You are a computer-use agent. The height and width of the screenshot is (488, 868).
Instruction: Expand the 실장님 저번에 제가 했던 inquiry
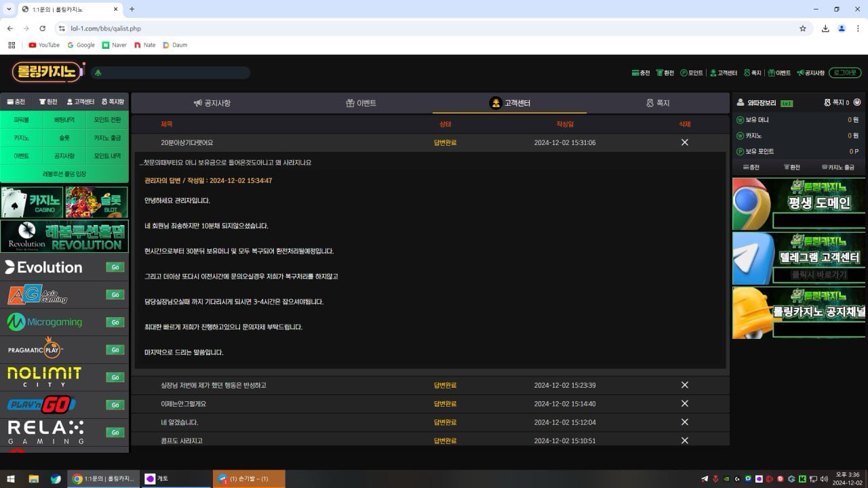pyautogui.click(x=214, y=385)
